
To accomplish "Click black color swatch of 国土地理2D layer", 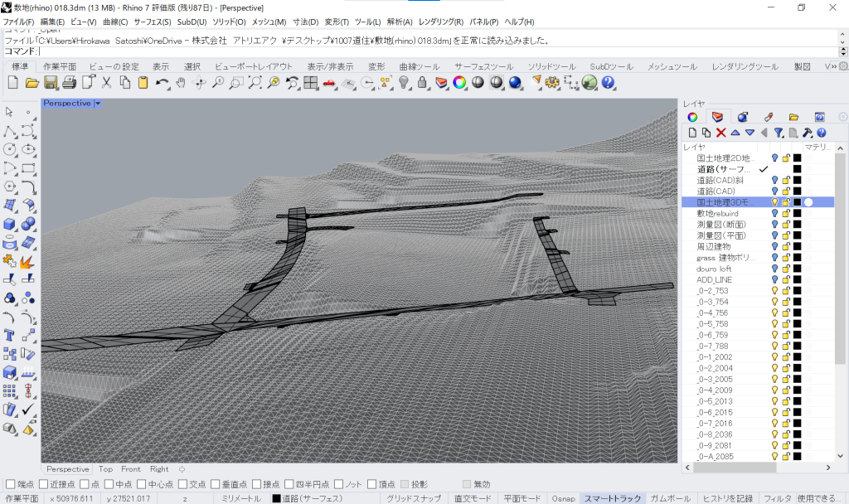I will tap(797, 158).
